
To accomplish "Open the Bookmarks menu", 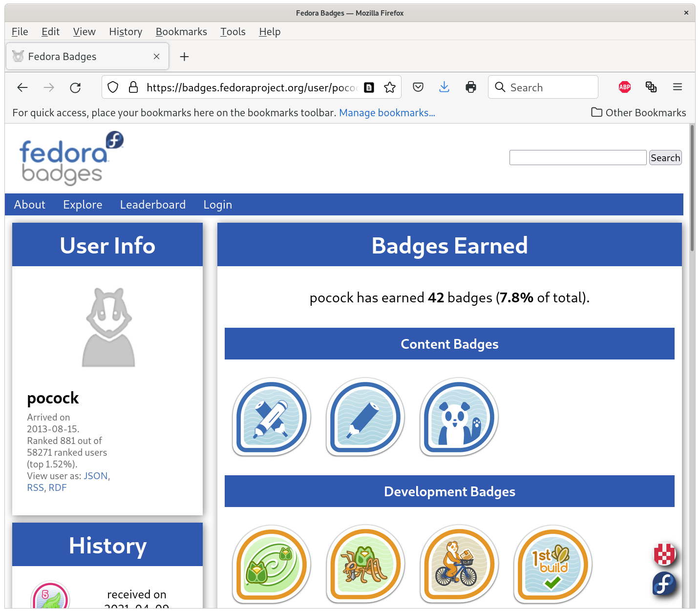I will coord(181,32).
